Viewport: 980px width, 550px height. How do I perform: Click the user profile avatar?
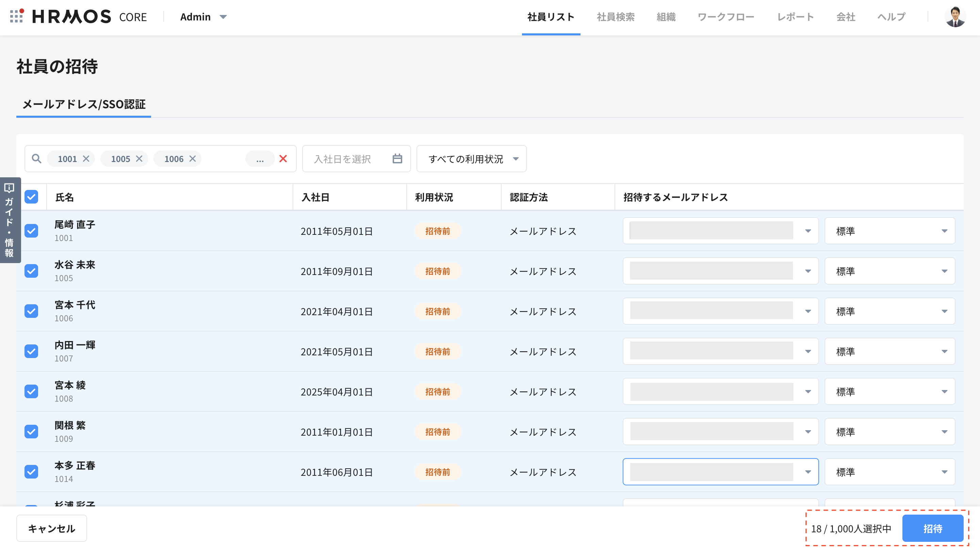point(955,17)
